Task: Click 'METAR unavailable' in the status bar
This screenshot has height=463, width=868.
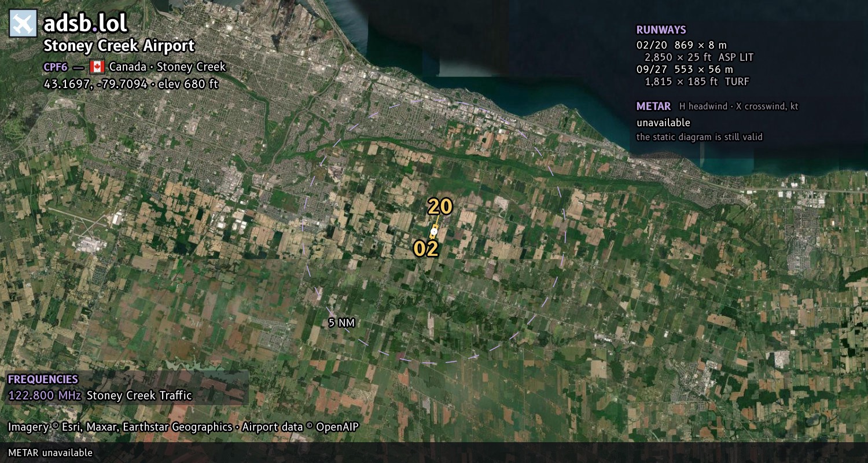Action: (x=50, y=453)
